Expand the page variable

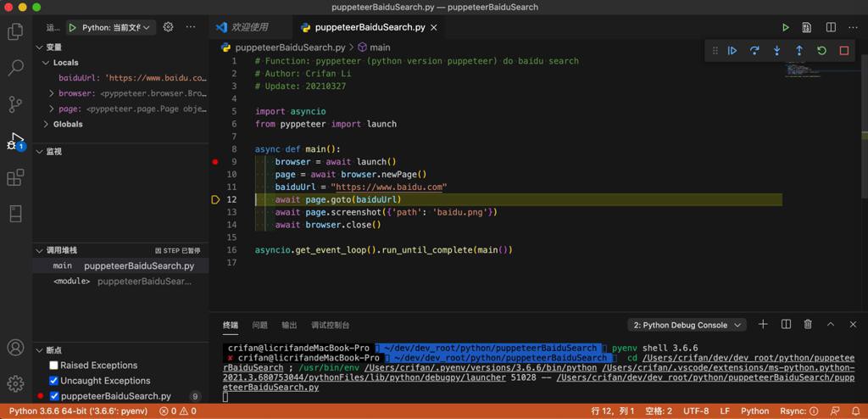pos(52,109)
